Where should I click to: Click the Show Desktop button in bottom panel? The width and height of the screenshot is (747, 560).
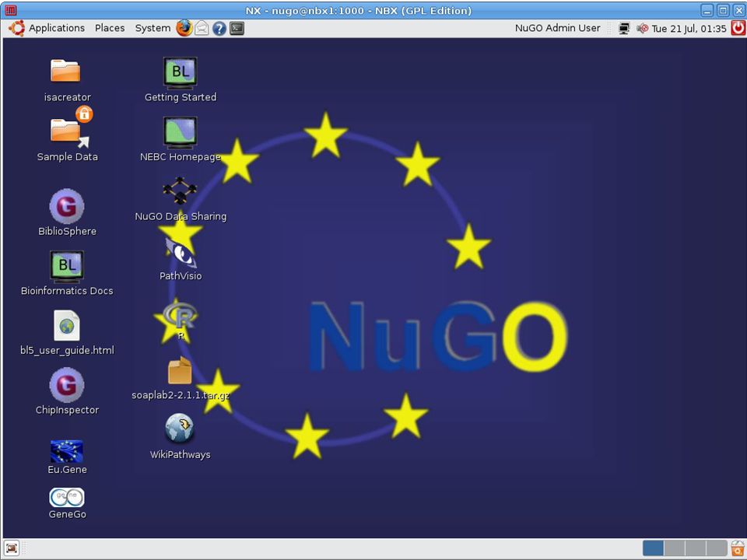(x=12, y=548)
